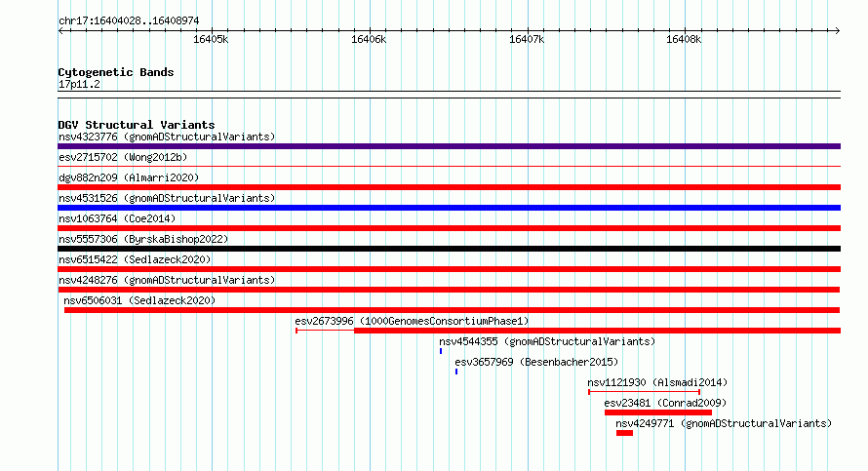Click the black nsv5557306 variant bar

coord(449,249)
